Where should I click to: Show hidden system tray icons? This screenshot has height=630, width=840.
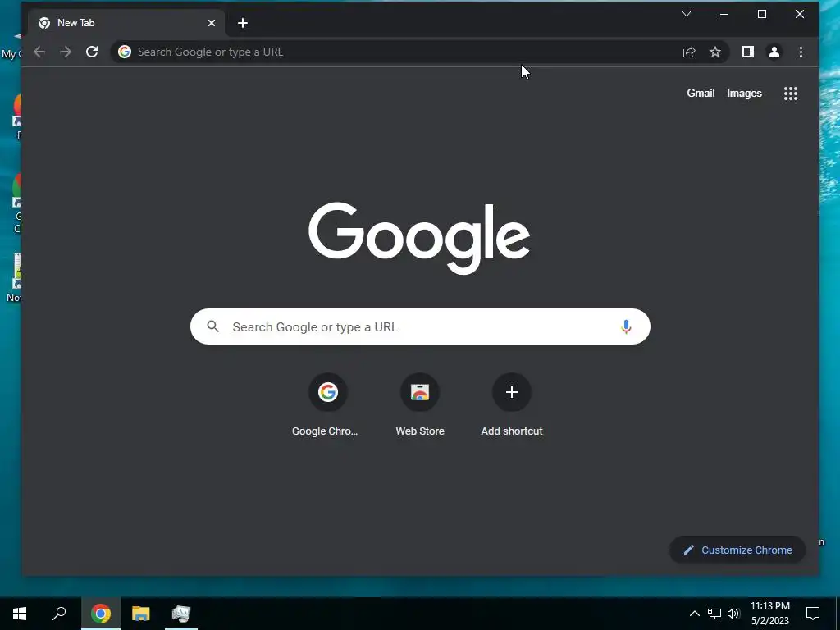click(694, 614)
